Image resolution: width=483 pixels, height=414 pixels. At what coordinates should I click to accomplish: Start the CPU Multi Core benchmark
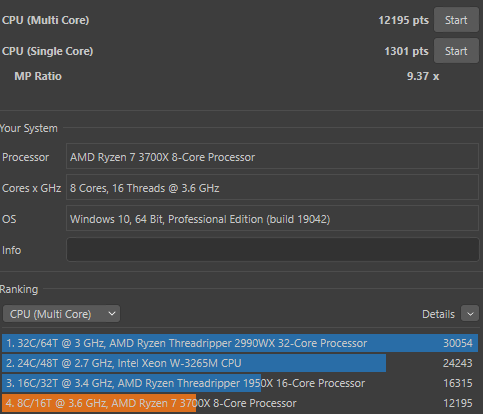pyautogui.click(x=456, y=20)
